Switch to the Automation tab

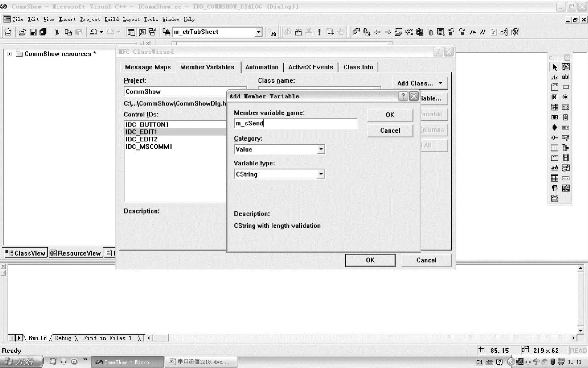tap(262, 67)
